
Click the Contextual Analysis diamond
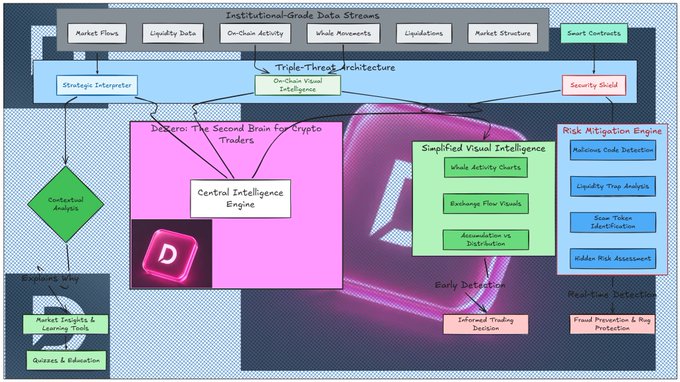[65, 204]
